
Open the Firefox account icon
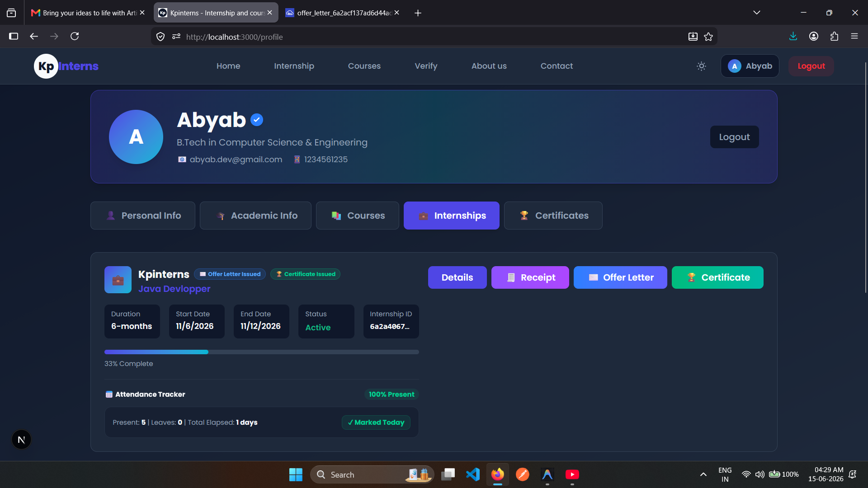[x=814, y=37]
